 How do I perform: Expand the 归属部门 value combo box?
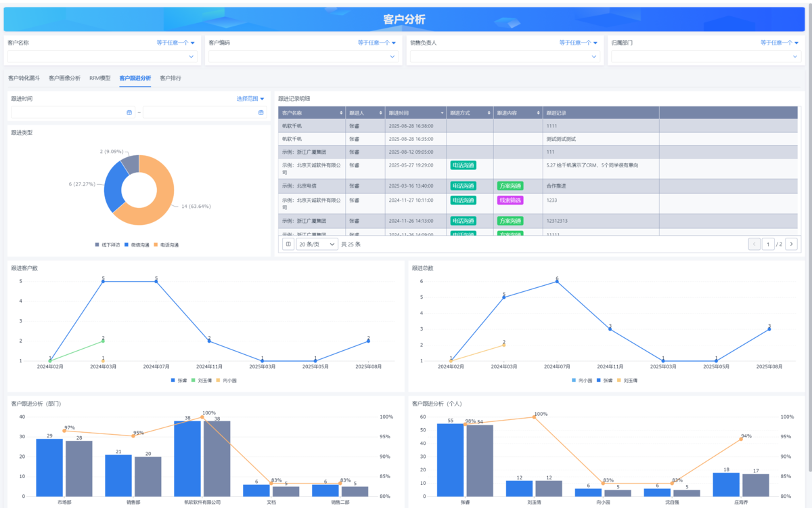click(706, 56)
